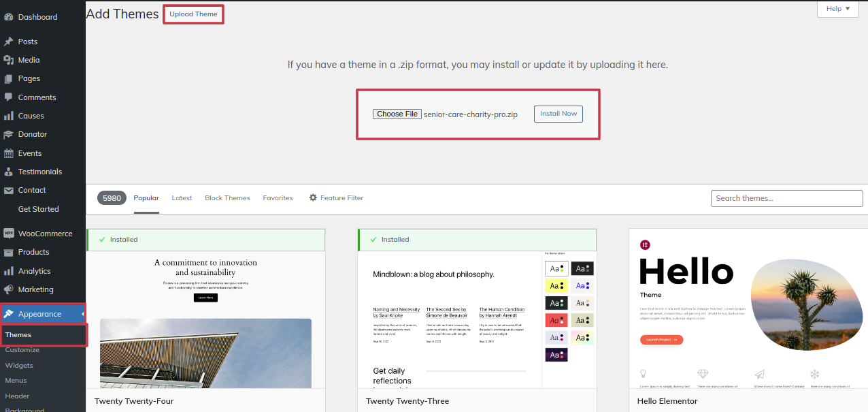Click the Choose File button
The image size is (868, 412).
coord(397,114)
